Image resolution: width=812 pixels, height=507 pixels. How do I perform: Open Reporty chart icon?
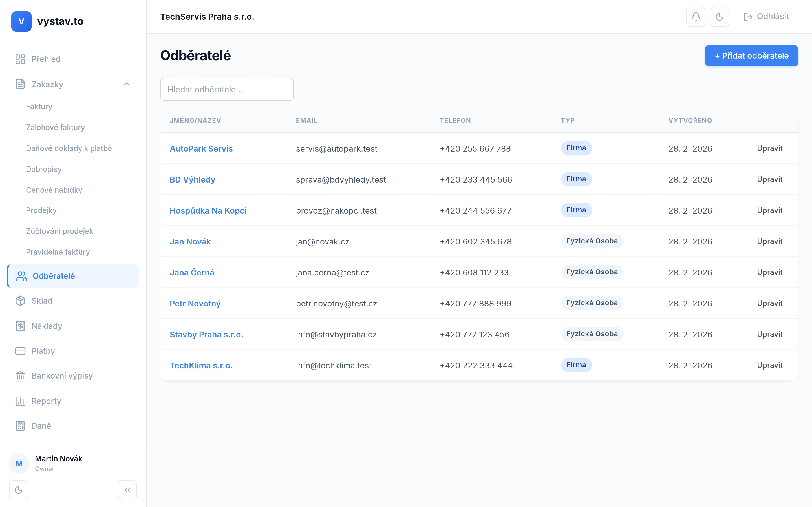[x=20, y=401]
